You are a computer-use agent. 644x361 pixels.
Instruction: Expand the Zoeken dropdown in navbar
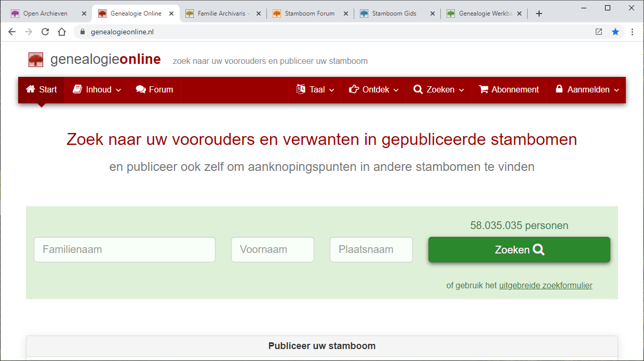click(438, 89)
